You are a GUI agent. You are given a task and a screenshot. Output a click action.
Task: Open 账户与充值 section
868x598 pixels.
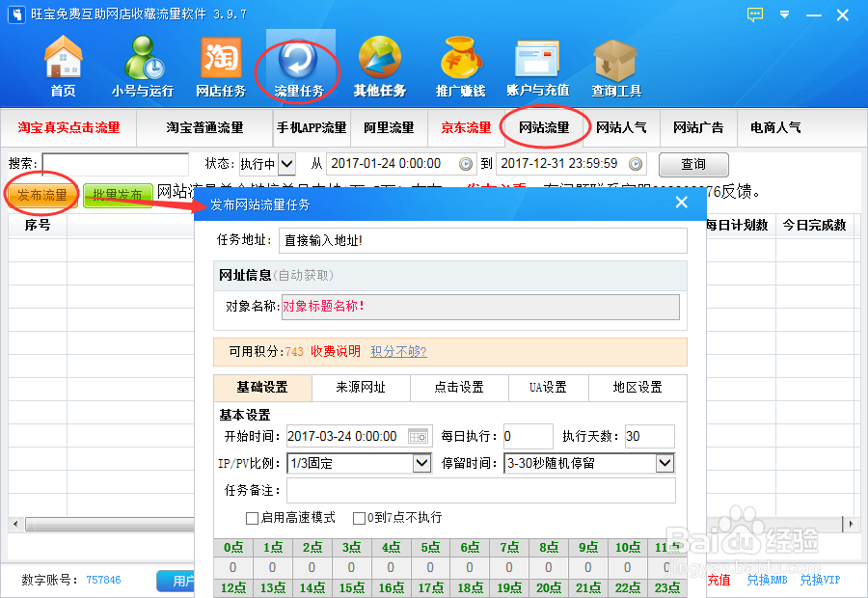coord(537,66)
